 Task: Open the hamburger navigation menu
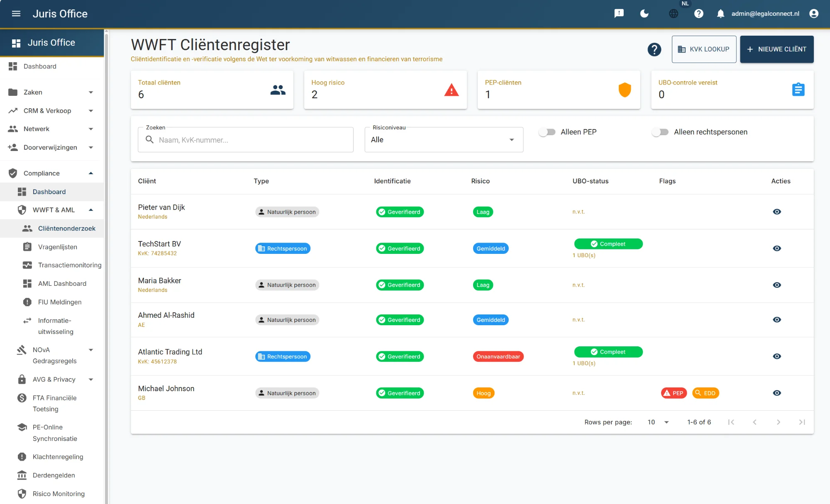click(x=16, y=14)
